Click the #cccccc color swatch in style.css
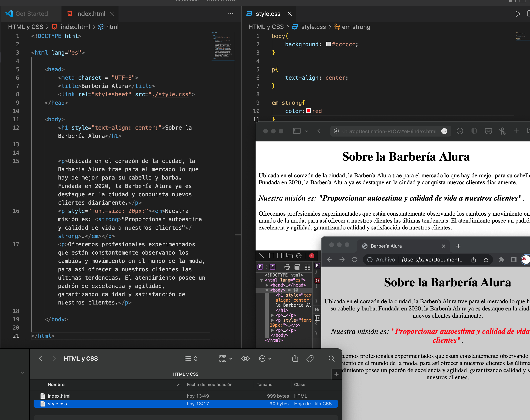This screenshot has height=420, width=530. pyautogui.click(x=328, y=44)
